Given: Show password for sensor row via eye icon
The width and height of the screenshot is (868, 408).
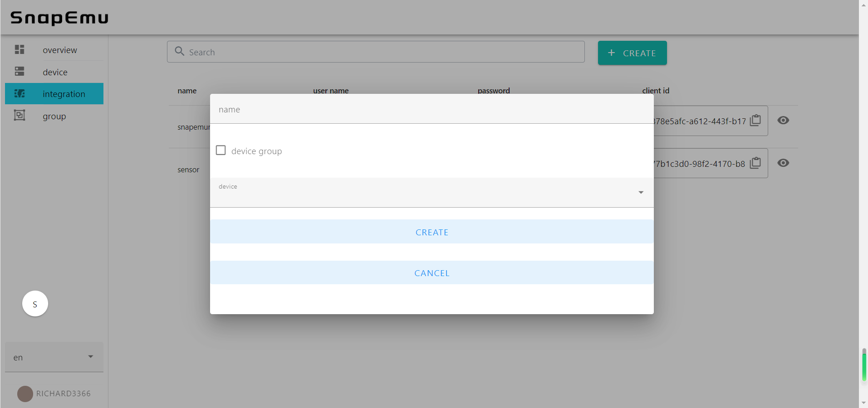Looking at the screenshot, I should [783, 163].
